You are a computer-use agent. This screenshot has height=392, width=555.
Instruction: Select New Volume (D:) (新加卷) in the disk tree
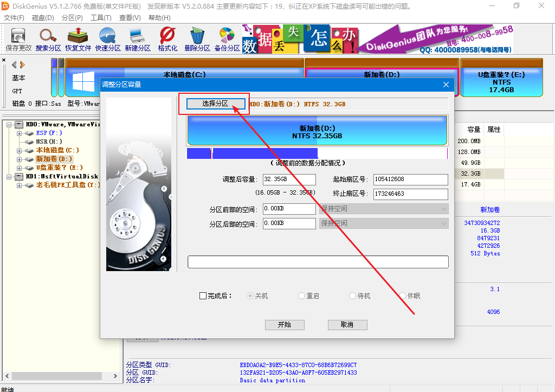click(x=54, y=159)
